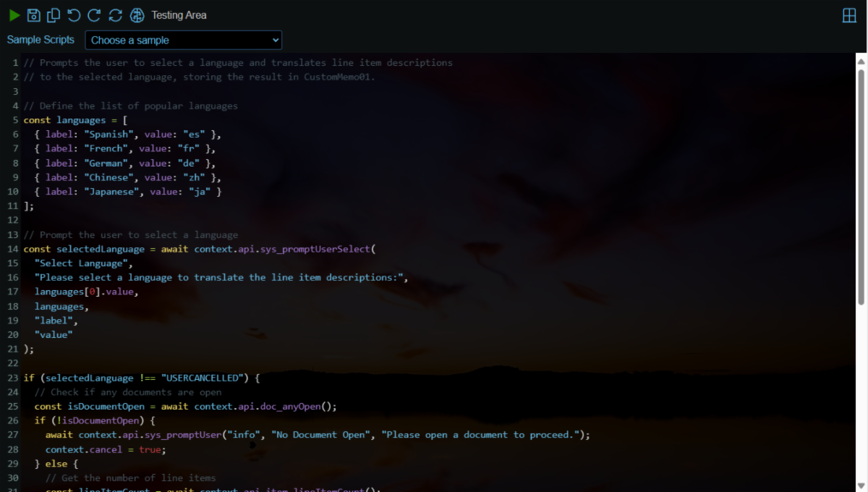Click the vertical scrollbar thumb of the code editor
Image resolution: width=868 pixels, height=492 pixels.
coord(861,187)
